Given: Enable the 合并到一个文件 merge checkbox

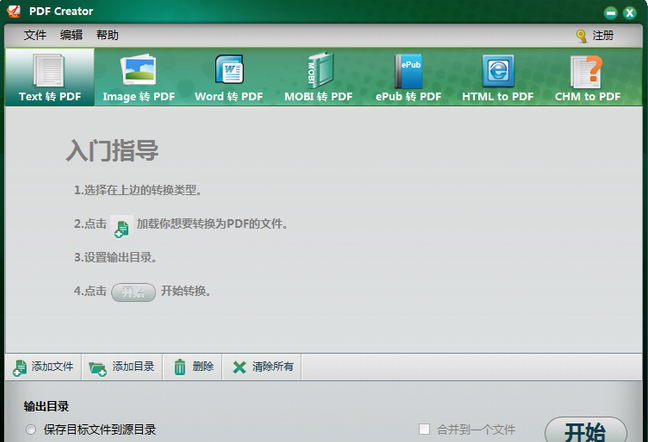Looking at the screenshot, I should coord(425,429).
